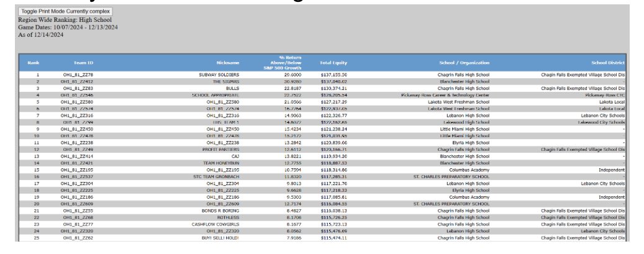Click team ID OH1_81_ZZ414
Viewport: 644px width, 254px height.
pos(77,156)
